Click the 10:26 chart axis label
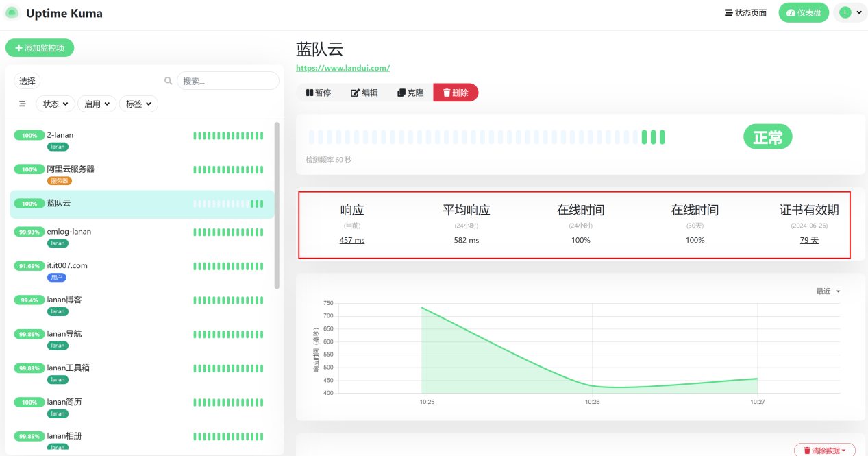 tap(593, 402)
